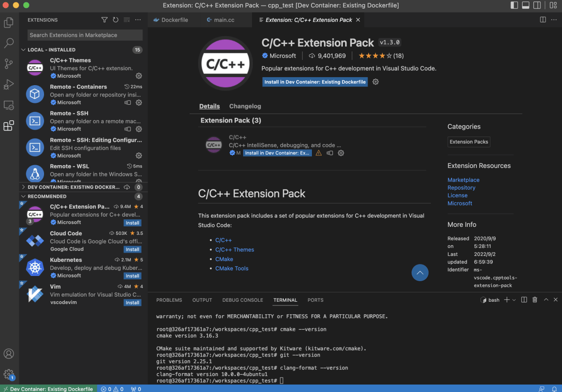Click Search Extensions in Marketplace field
Viewport: 562px width, 392px height.
click(85, 35)
